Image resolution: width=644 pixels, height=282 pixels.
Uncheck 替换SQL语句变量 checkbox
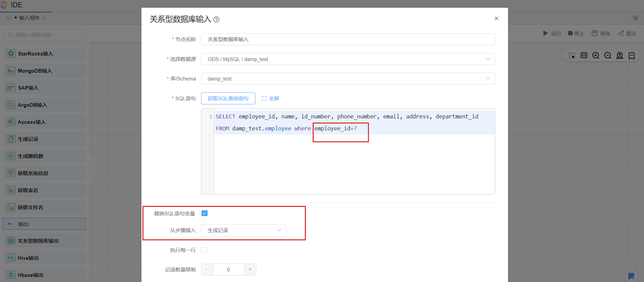pos(204,213)
